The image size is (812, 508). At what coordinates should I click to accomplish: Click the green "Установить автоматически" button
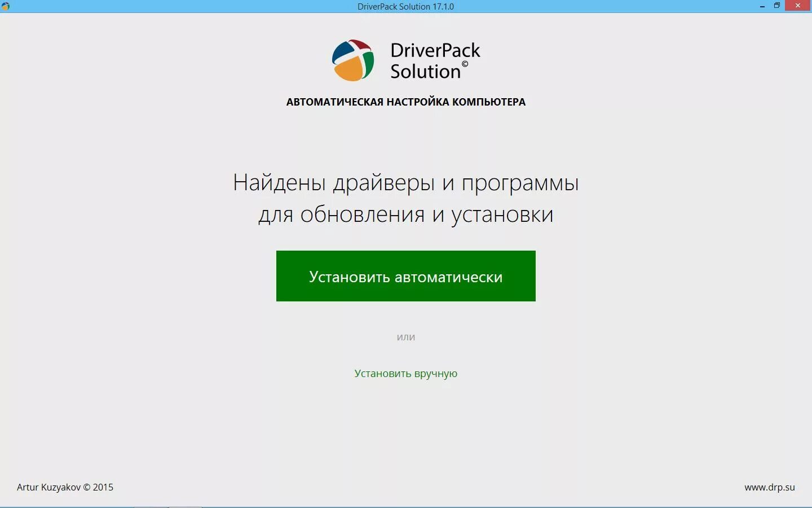(406, 276)
